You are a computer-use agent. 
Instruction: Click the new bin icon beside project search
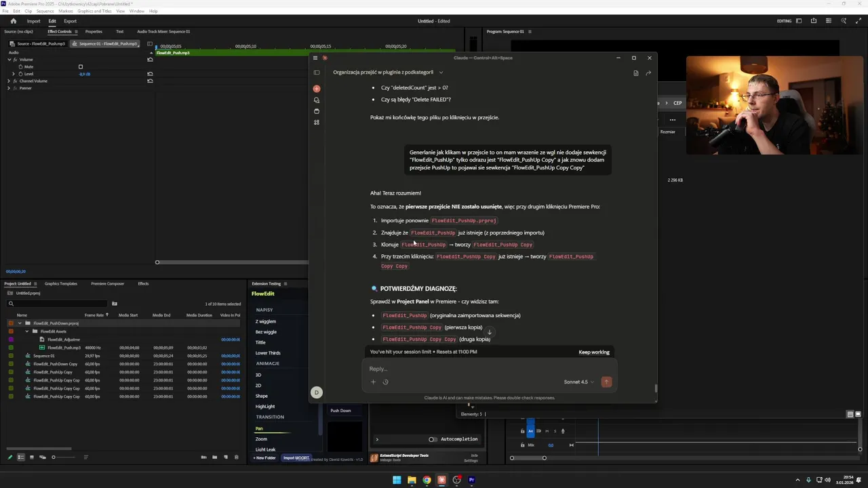(x=115, y=304)
